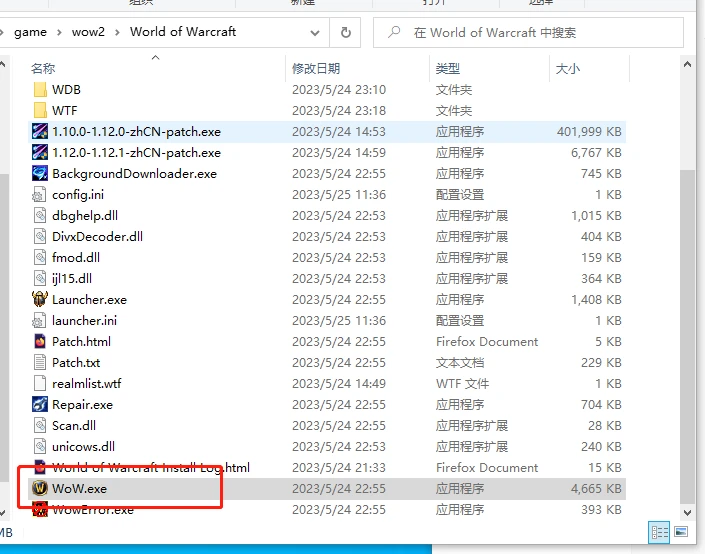This screenshot has width=705, height=554.
Task: Select the file name BackgroundDownloader.exe
Action: click(134, 174)
